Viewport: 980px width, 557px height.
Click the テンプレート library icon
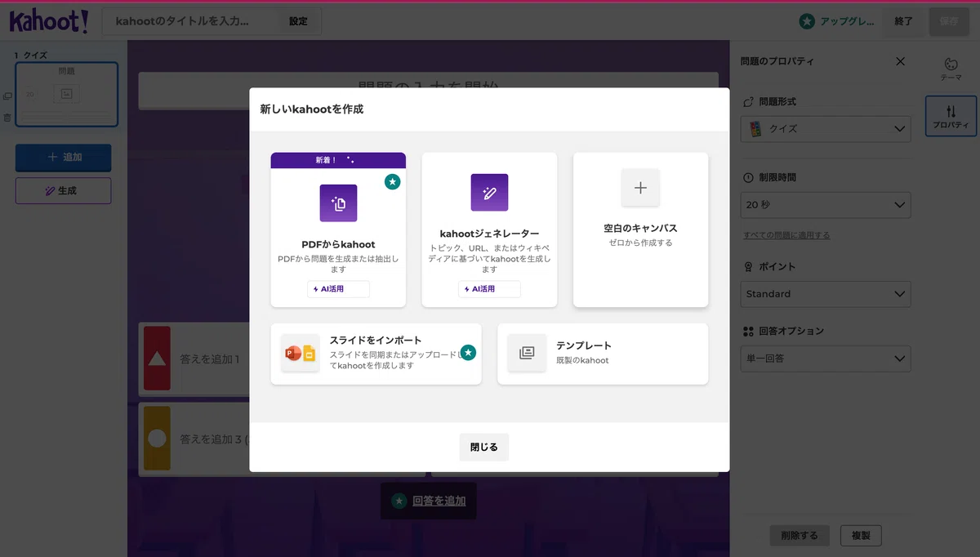527,353
